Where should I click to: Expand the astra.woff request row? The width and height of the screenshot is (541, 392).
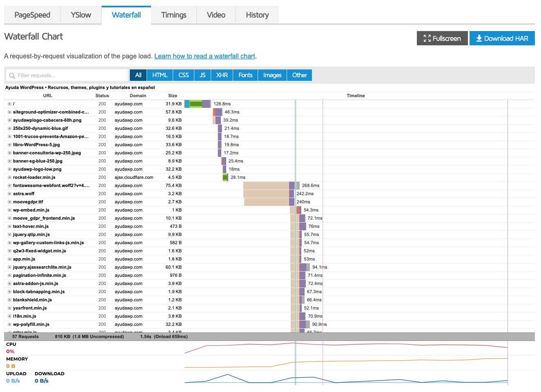click(x=9, y=194)
